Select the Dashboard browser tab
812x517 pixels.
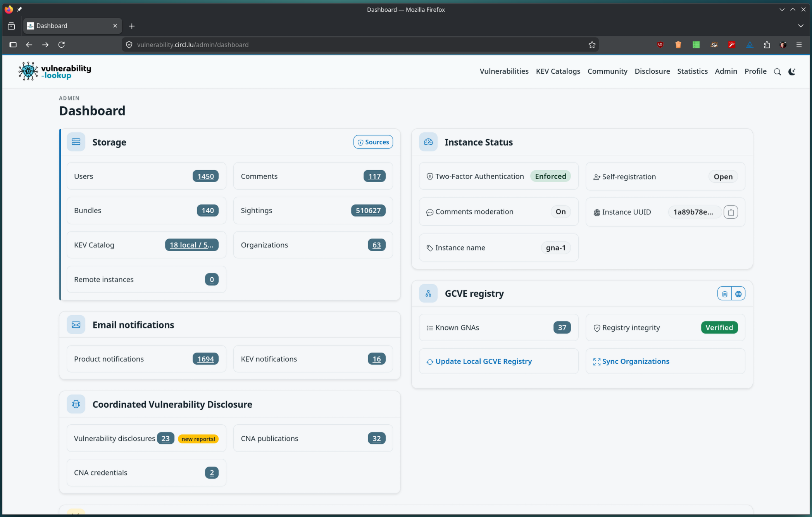(72, 26)
